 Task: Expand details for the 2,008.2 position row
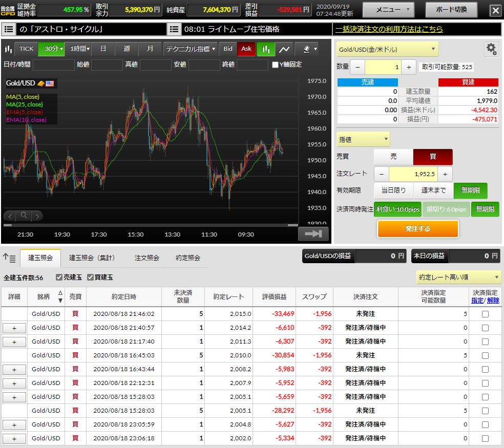coord(14,370)
